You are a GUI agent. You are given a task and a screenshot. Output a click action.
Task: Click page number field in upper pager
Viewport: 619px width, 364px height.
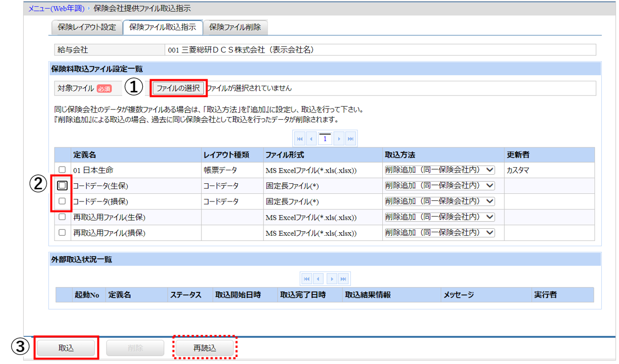pos(325,139)
